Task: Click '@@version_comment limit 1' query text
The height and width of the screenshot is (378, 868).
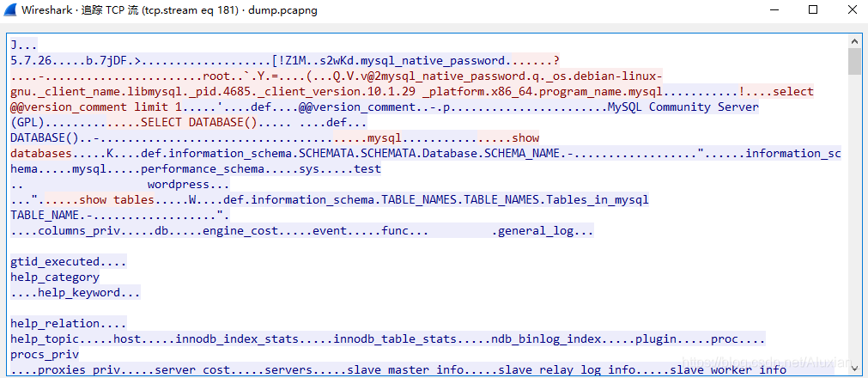Action: tap(96, 107)
